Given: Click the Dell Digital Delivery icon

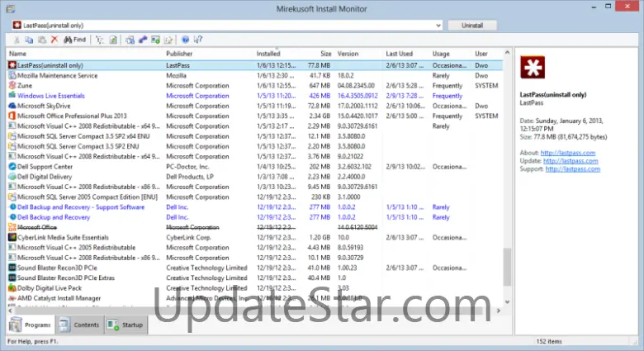Looking at the screenshot, I should 12,177.
